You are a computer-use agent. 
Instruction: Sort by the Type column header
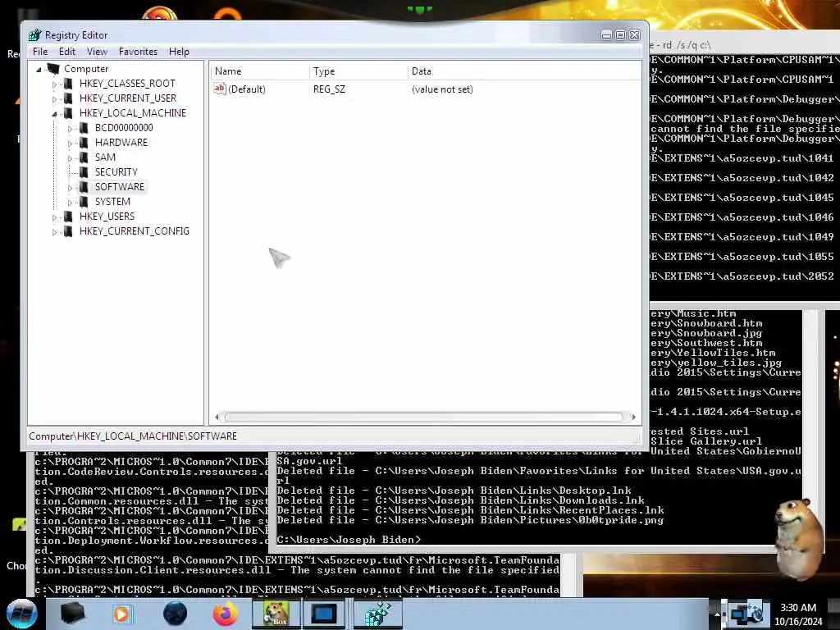(x=358, y=71)
